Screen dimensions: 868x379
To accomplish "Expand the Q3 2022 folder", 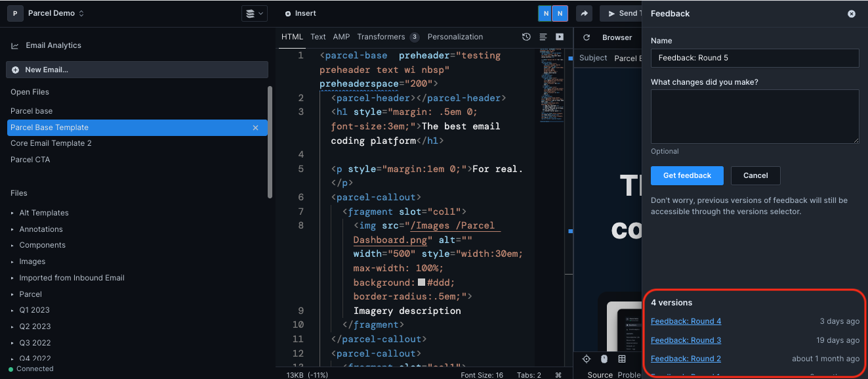I will pos(30,343).
